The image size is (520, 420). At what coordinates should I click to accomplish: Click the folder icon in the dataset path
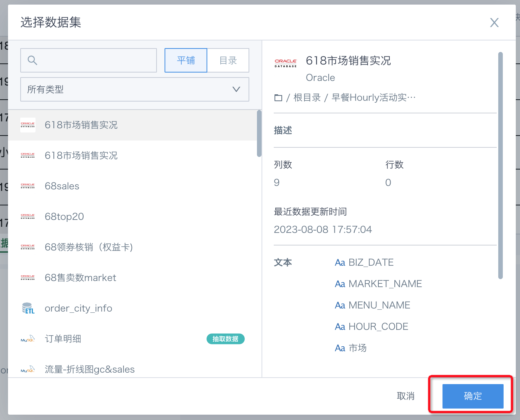click(x=278, y=98)
